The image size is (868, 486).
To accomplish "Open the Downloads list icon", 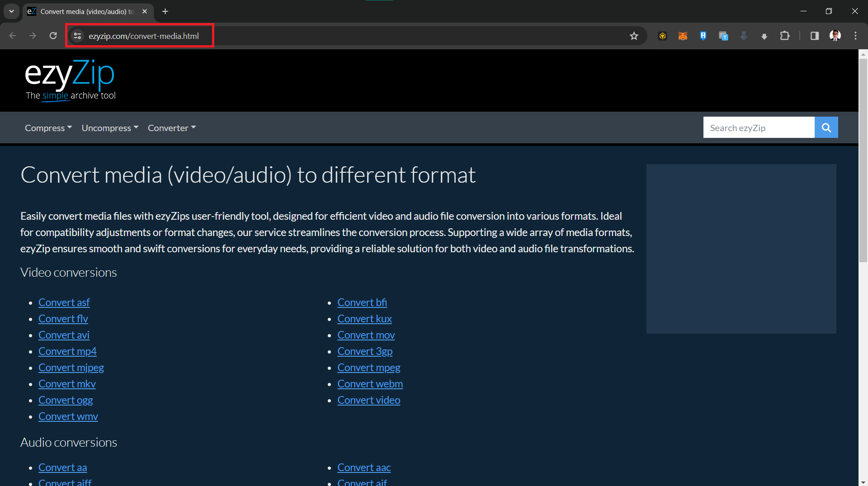I will click(x=764, y=36).
